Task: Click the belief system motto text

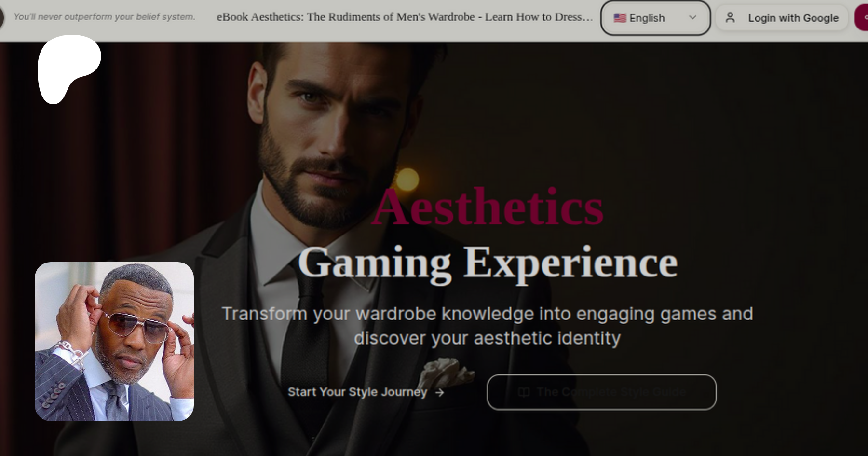Action: [x=104, y=17]
